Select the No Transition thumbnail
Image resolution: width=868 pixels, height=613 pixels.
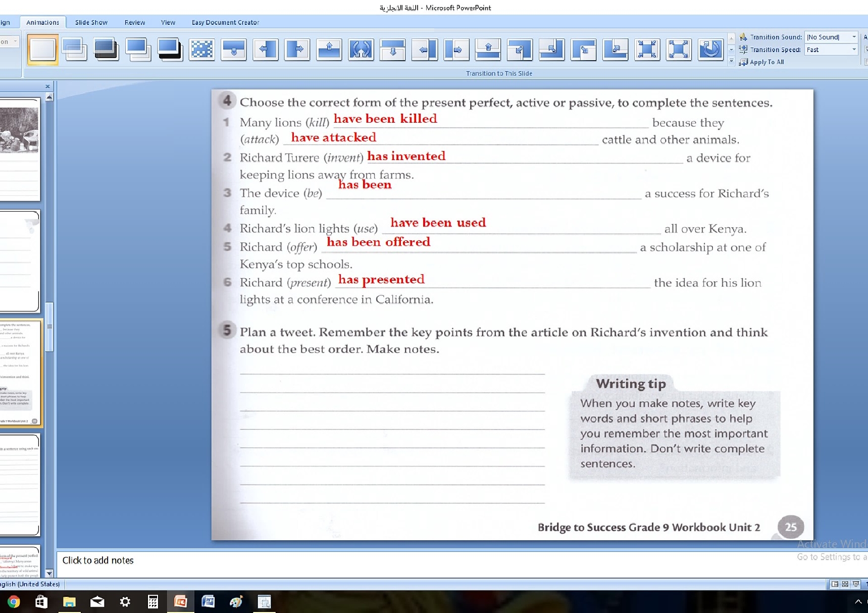click(x=42, y=49)
